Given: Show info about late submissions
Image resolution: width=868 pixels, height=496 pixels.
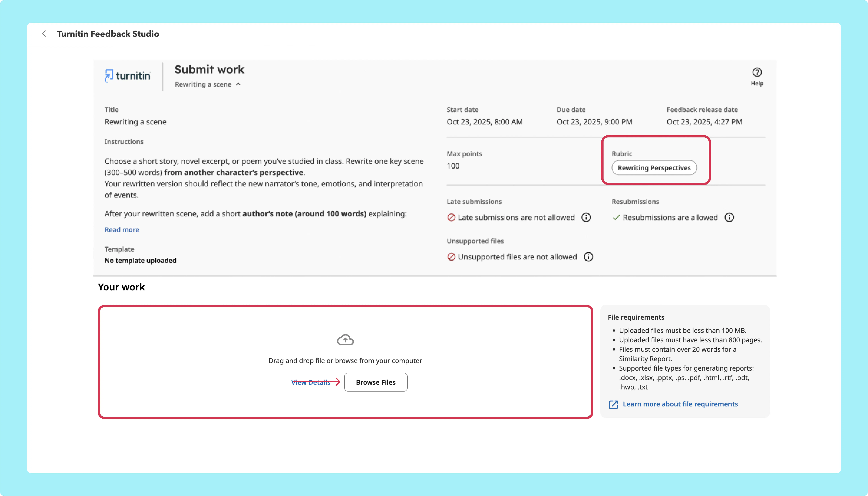Looking at the screenshot, I should click(586, 217).
